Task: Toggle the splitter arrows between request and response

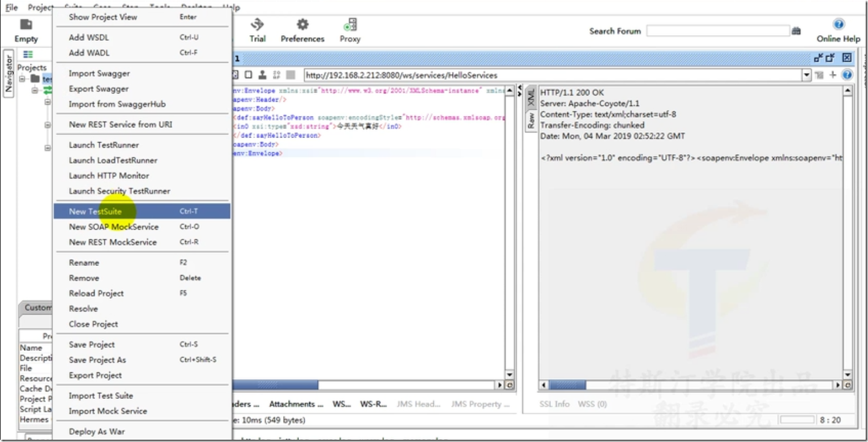Action: pyautogui.click(x=520, y=90)
